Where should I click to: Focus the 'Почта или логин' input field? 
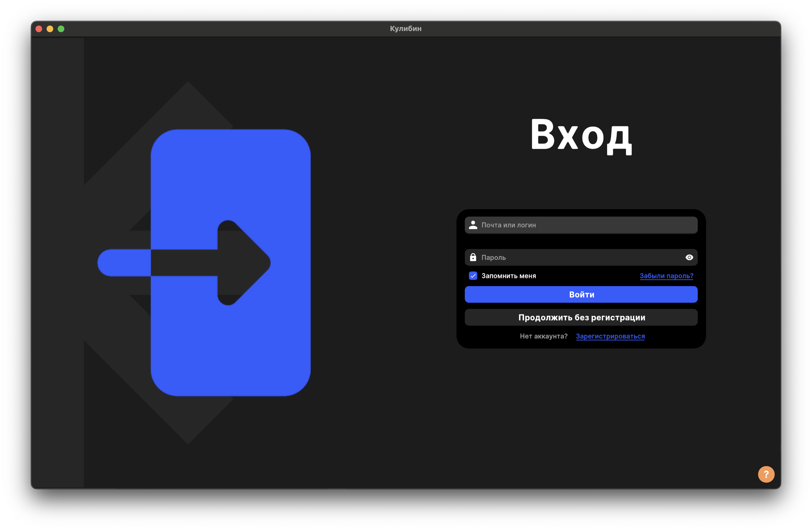tap(581, 225)
